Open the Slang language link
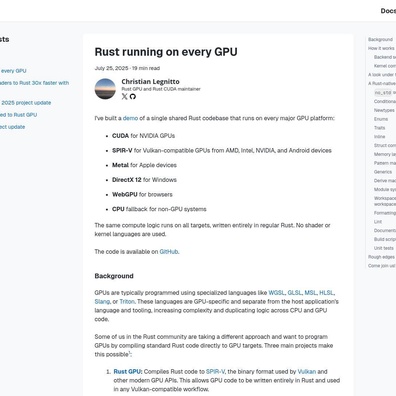396x396 pixels. pos(102,301)
